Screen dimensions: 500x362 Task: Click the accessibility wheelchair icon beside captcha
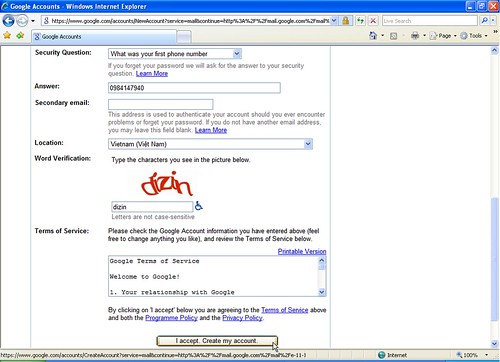click(199, 206)
